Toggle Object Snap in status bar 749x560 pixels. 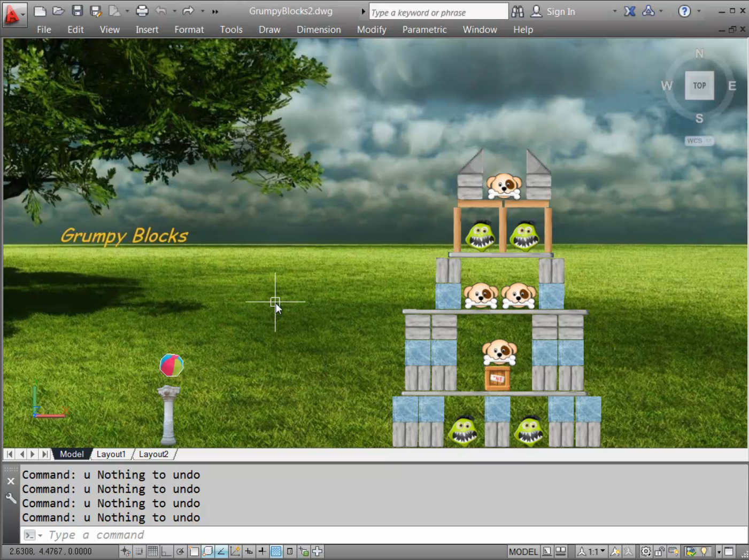194,551
